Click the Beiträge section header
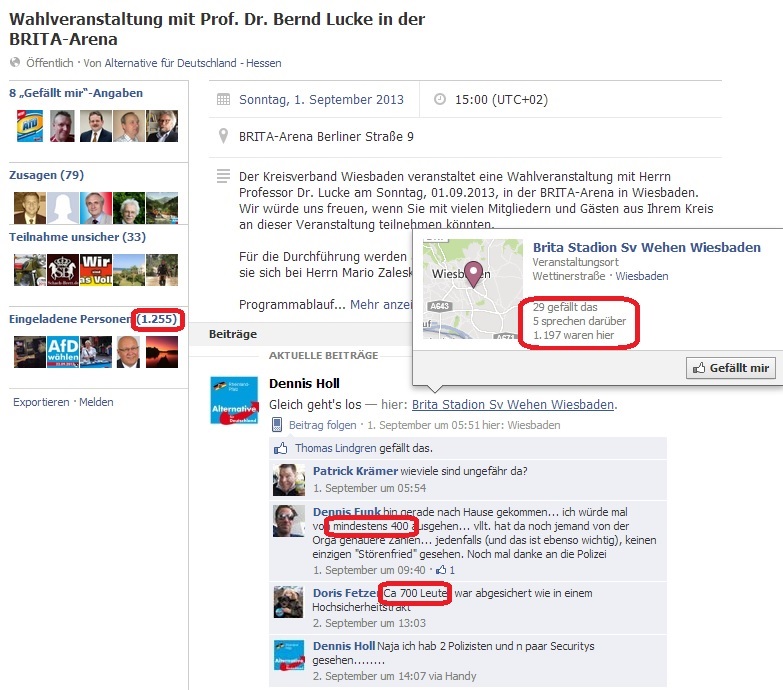 tap(233, 334)
